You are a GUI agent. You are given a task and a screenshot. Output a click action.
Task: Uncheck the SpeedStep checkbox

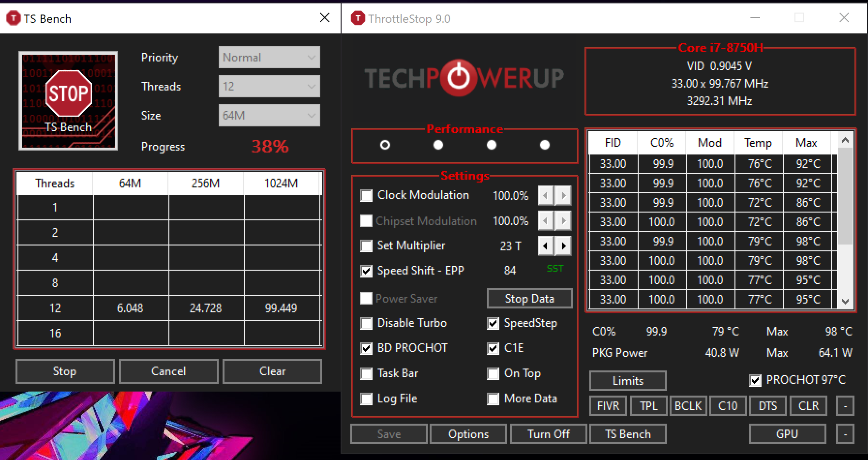(x=493, y=323)
